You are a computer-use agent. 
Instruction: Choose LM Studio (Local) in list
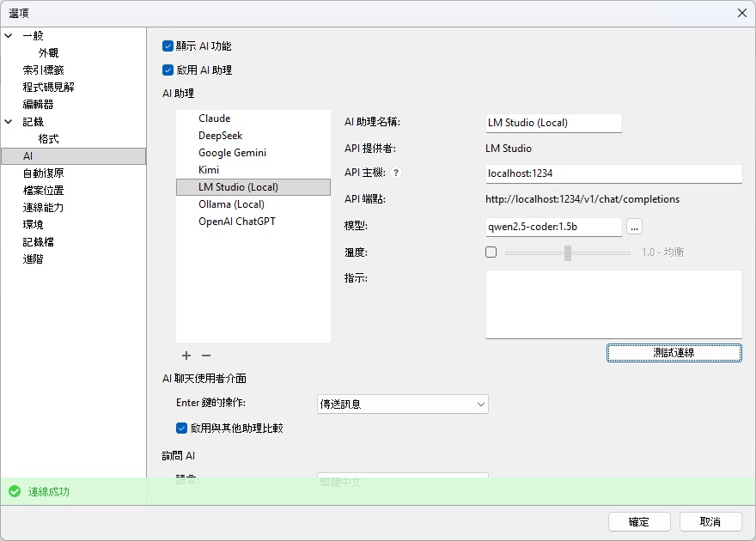(253, 187)
